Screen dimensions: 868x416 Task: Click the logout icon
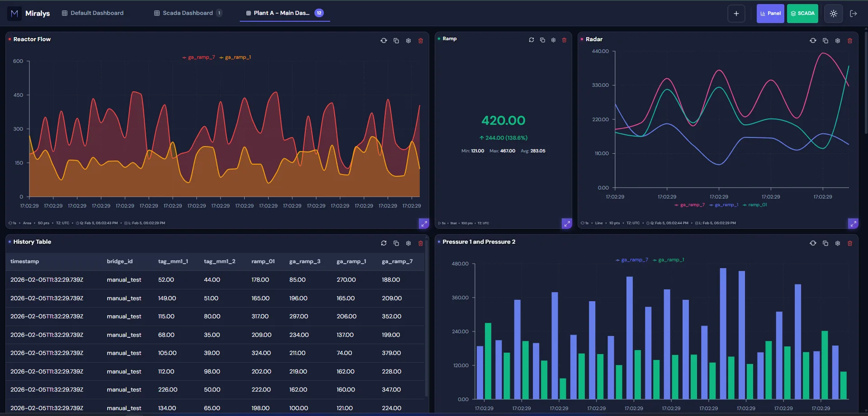854,14
